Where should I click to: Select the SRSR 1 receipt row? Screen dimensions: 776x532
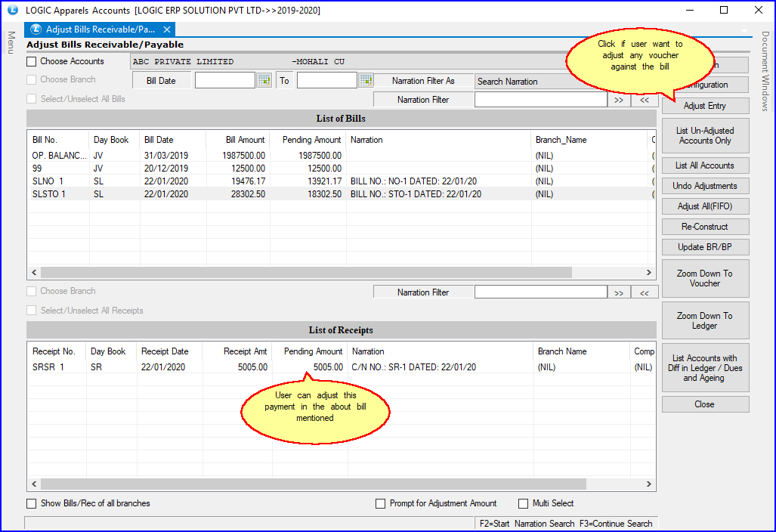[342, 367]
